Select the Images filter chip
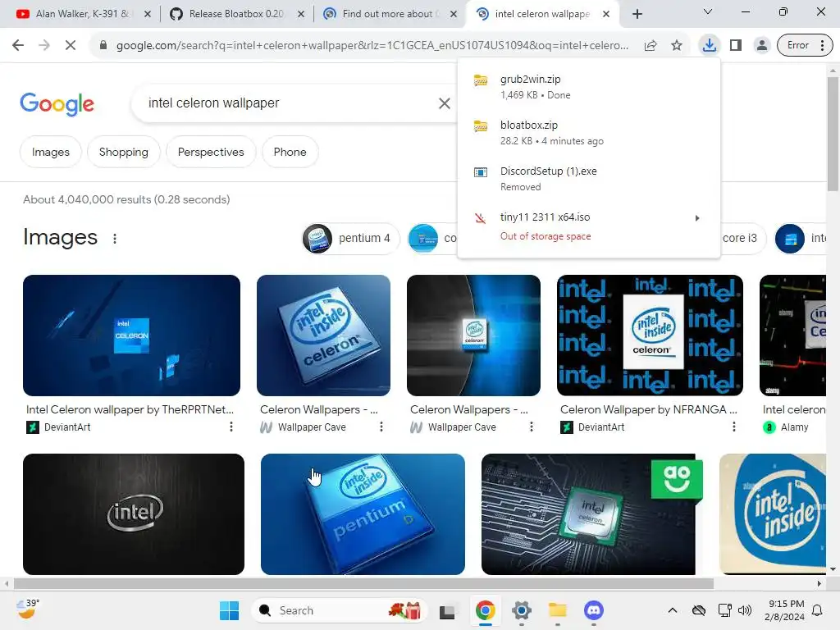This screenshot has height=630, width=840. (x=50, y=152)
